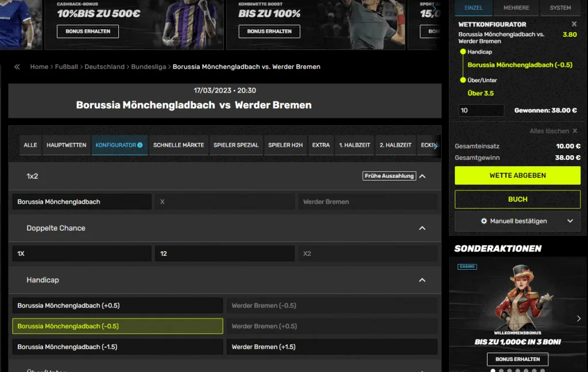588x372 pixels.
Task: Open SPIELER SPEZIAL tab
Action: tap(236, 145)
